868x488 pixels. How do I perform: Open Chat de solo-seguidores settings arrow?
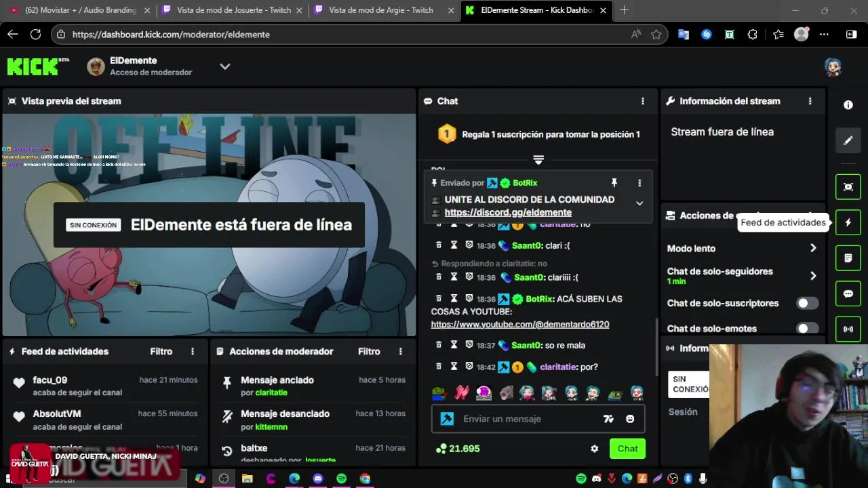point(813,276)
